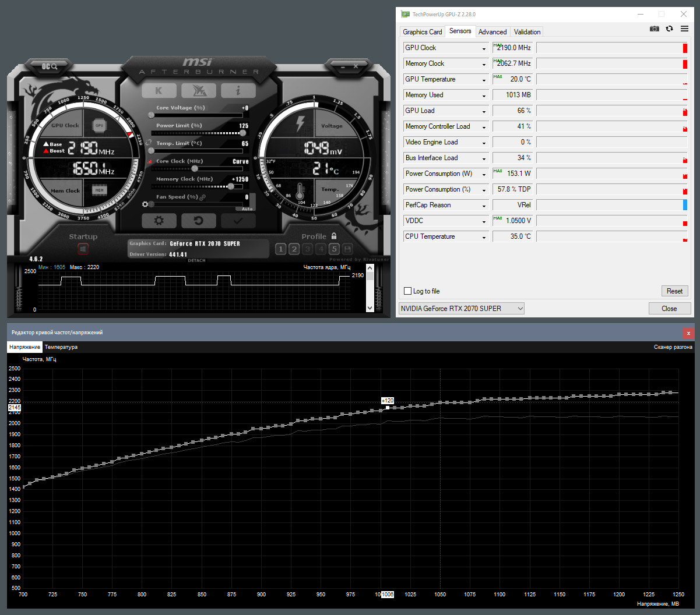Toggle fan speed sync link icon
The width and height of the screenshot is (700, 615).
203,197
